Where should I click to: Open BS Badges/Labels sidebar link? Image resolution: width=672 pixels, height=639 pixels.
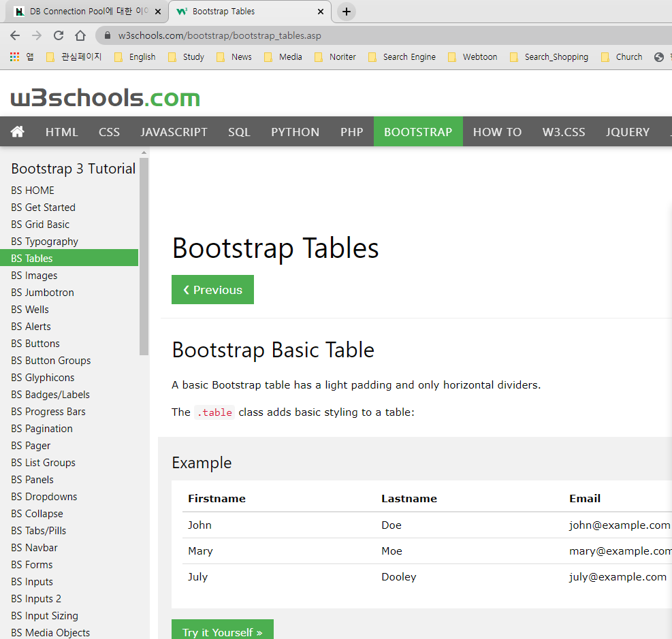point(69,395)
